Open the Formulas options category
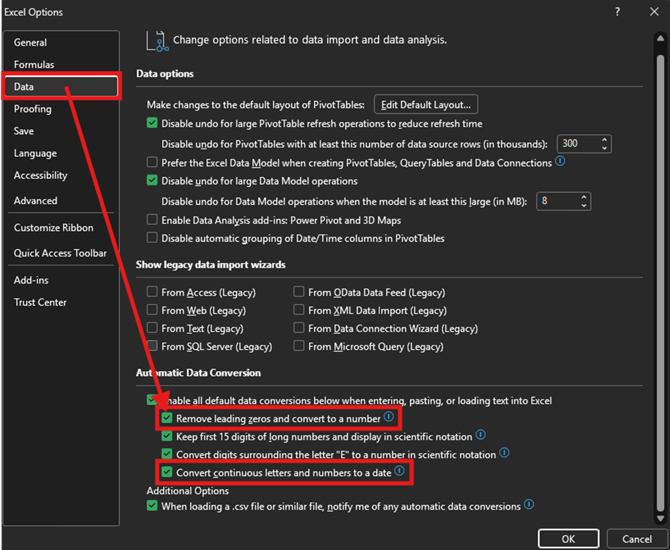The image size is (670, 550). (34, 65)
